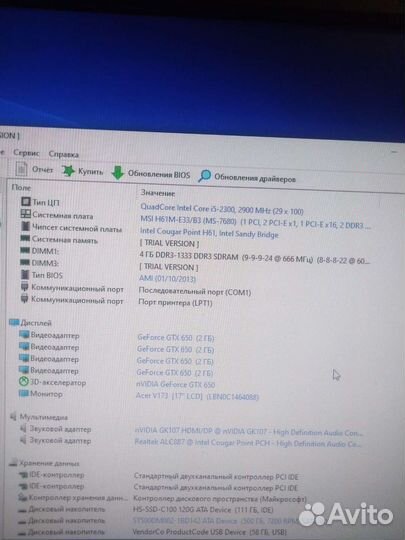Screen dimensions: 405x540
Task: Click the Системная плата motherboard icon
Action: coord(25,214)
